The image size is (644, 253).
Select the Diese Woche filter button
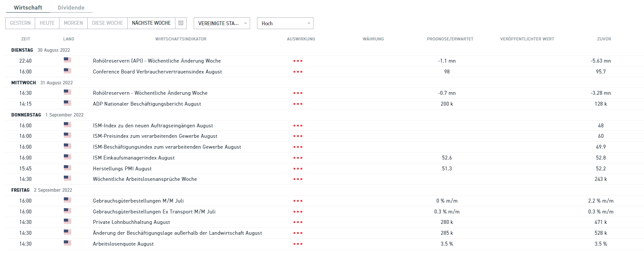[108, 23]
